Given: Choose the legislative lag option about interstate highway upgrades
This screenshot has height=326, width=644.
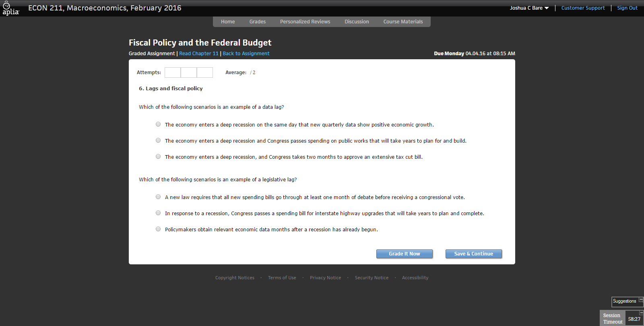Looking at the screenshot, I should click(x=158, y=213).
